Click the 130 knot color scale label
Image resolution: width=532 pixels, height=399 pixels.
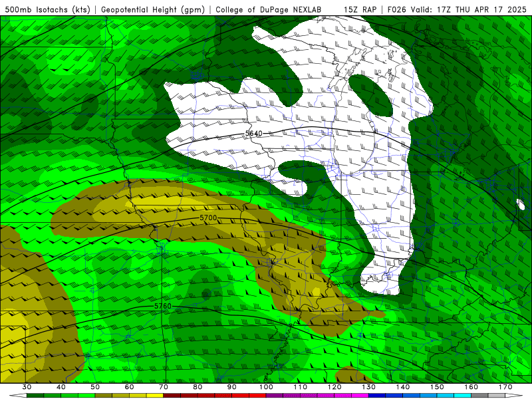(x=368, y=387)
